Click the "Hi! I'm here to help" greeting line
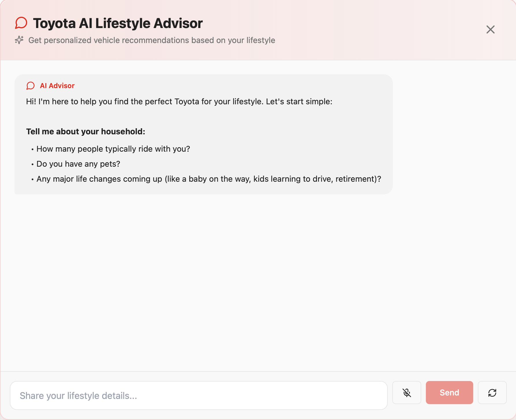 [179, 101]
